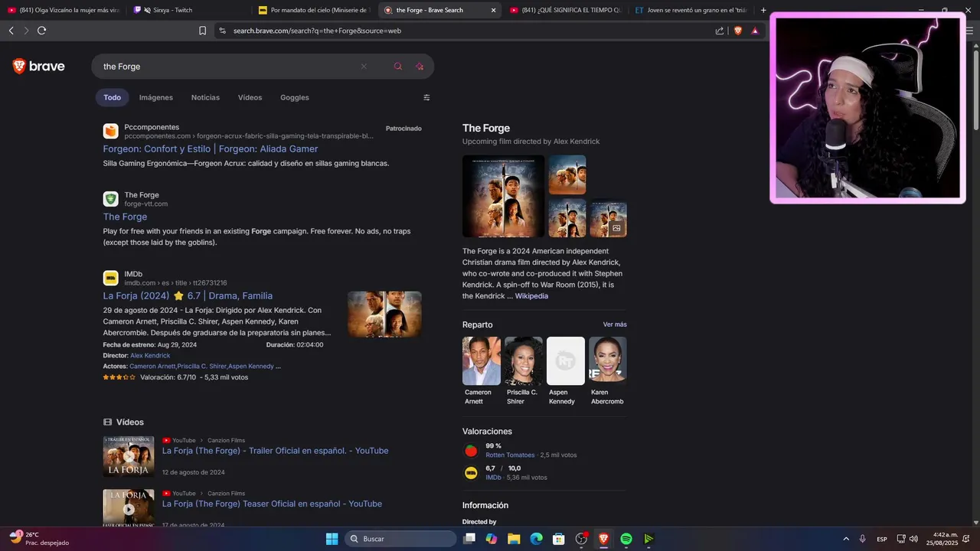The width and height of the screenshot is (980, 551).
Task: Open IMDb link under Valoraciones
Action: click(493, 478)
